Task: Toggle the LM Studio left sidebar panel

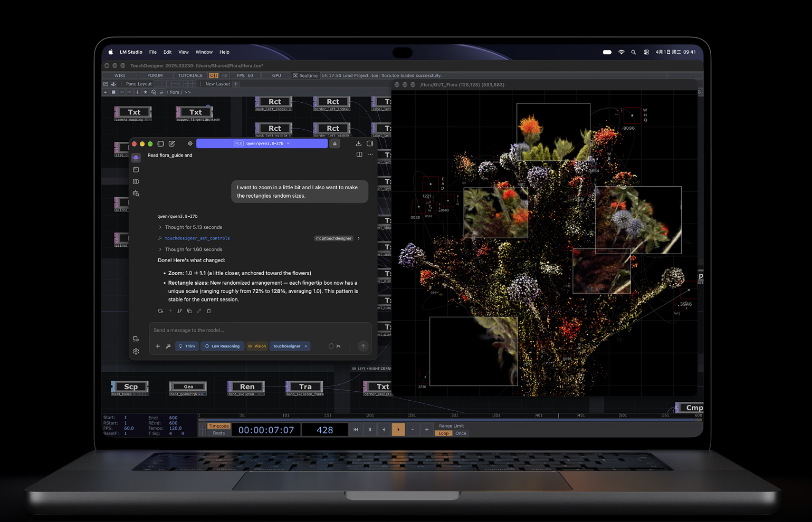Action: pyautogui.click(x=161, y=143)
